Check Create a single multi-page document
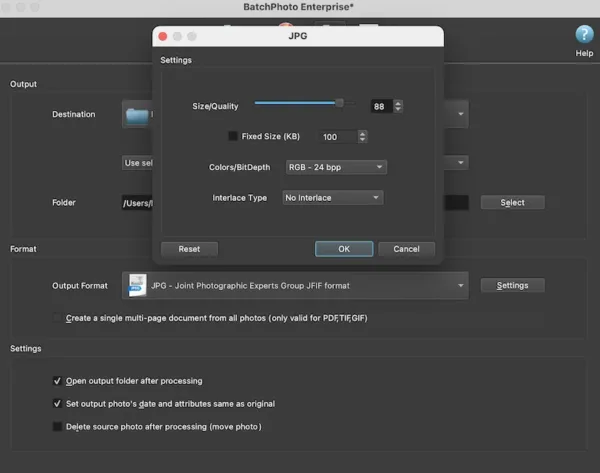The image size is (600, 473). pos(57,318)
